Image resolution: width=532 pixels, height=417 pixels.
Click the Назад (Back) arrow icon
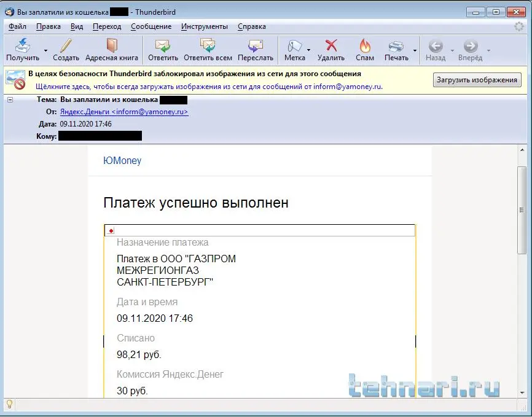[x=436, y=46]
